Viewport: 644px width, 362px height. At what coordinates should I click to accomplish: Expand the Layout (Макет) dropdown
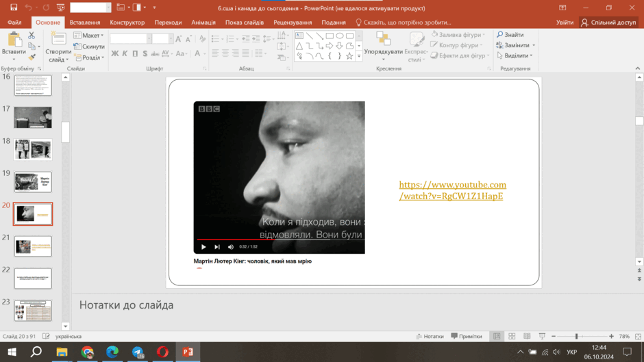(x=88, y=36)
